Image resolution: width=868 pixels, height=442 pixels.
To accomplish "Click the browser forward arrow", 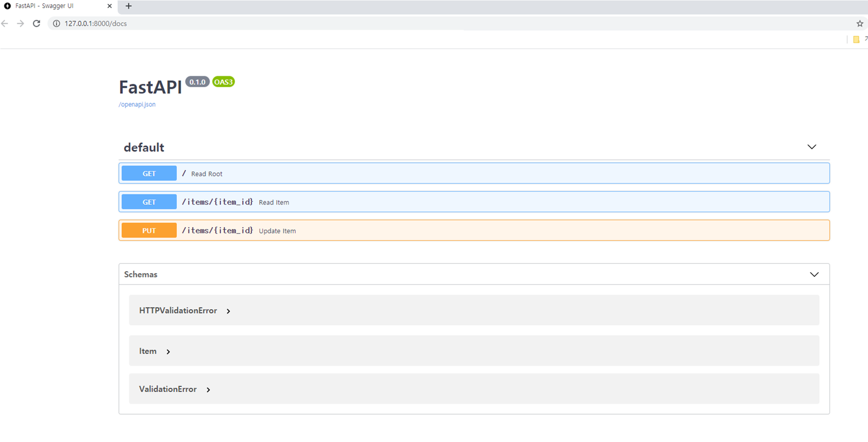I will (21, 24).
